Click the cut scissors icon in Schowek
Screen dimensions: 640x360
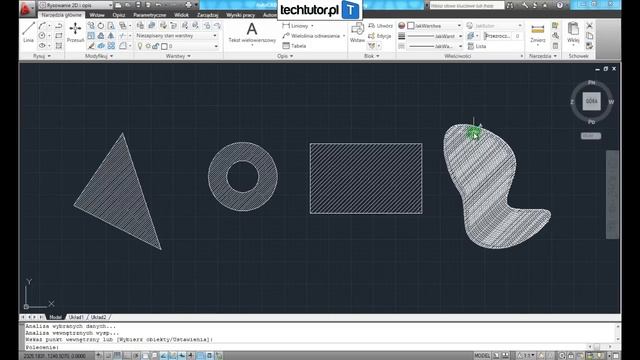589,26
